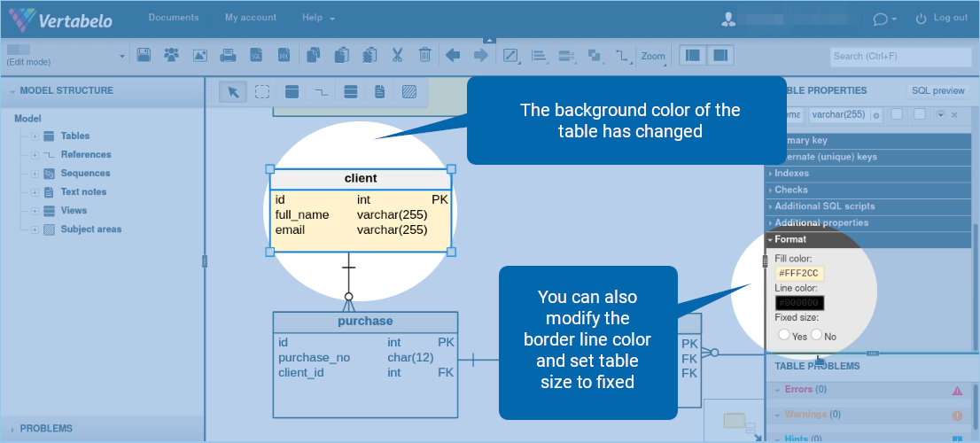Click the user profile icon
The width and height of the screenshot is (980, 443).
coord(728,19)
